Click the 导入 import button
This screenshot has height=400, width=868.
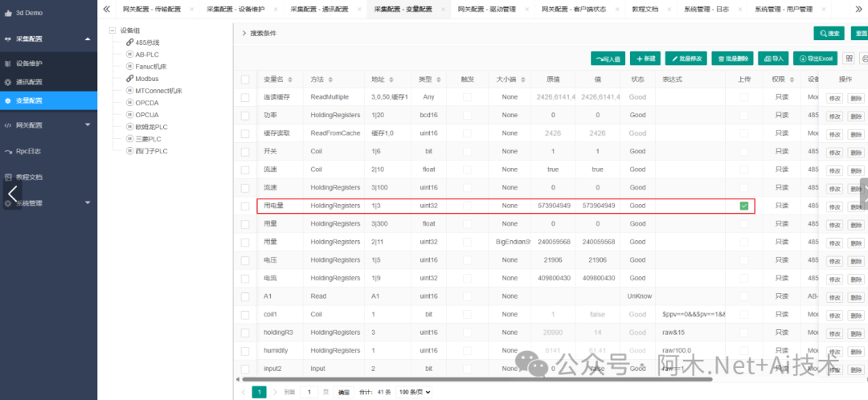[773, 58]
